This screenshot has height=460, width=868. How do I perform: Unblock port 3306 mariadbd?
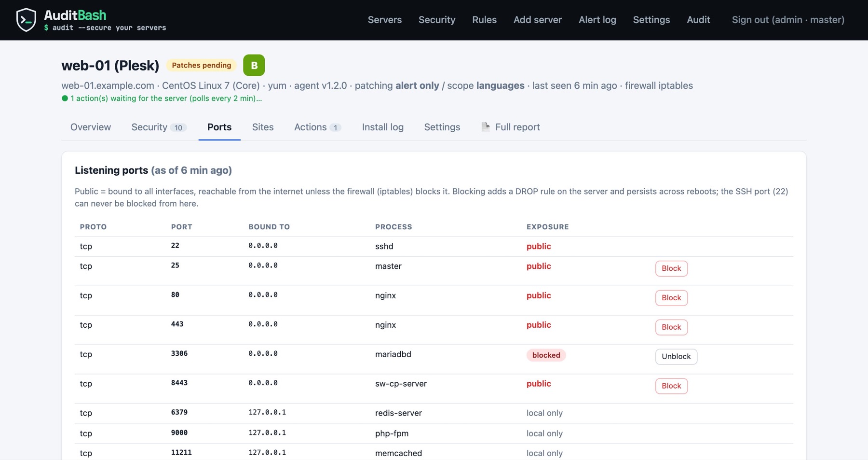pyautogui.click(x=676, y=357)
